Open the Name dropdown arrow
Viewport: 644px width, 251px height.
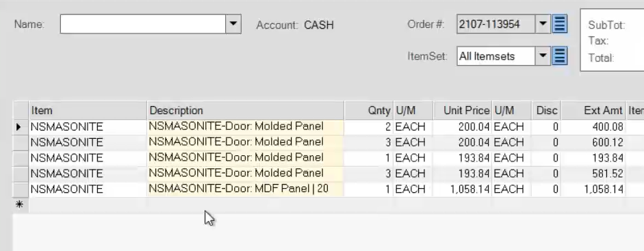coord(233,24)
